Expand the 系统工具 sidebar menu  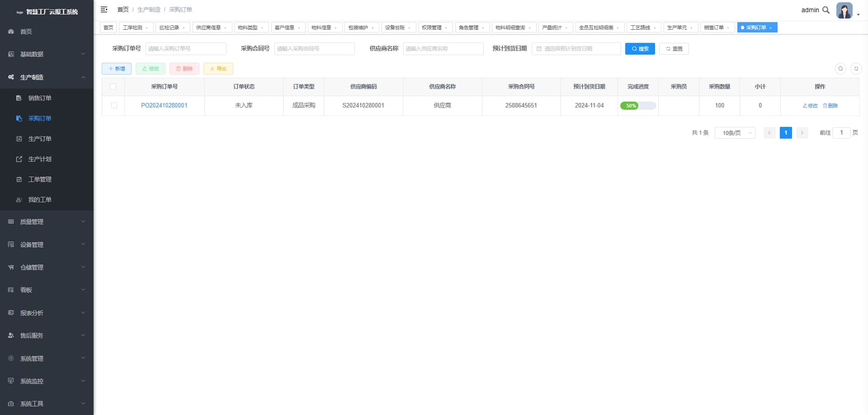click(x=47, y=404)
